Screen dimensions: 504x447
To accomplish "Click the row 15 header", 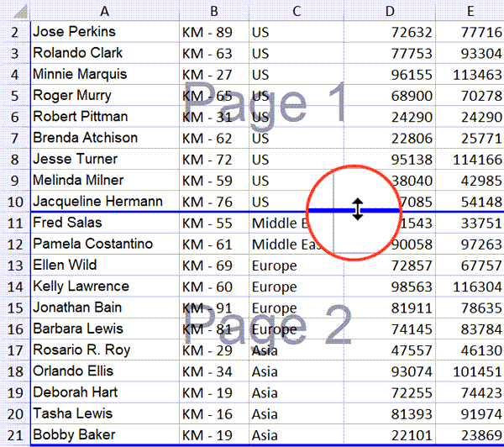I will (14, 308).
